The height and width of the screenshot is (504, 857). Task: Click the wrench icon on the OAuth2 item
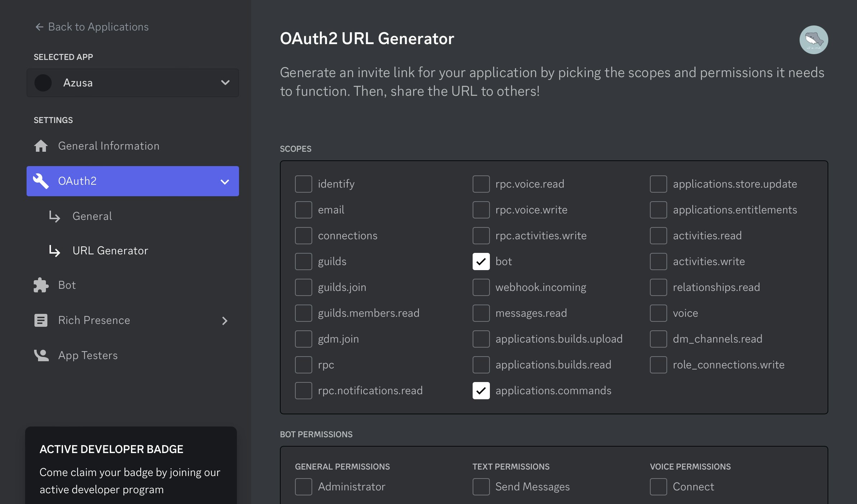[x=41, y=181]
